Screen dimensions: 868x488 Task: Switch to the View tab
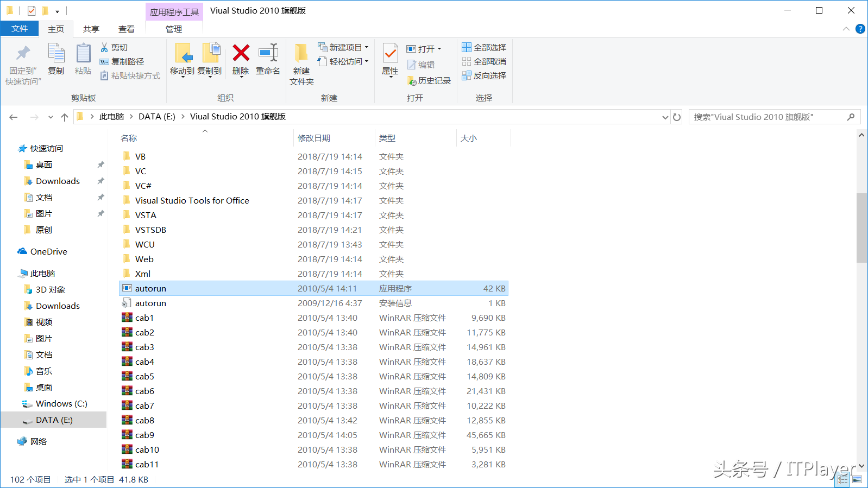pyautogui.click(x=127, y=29)
